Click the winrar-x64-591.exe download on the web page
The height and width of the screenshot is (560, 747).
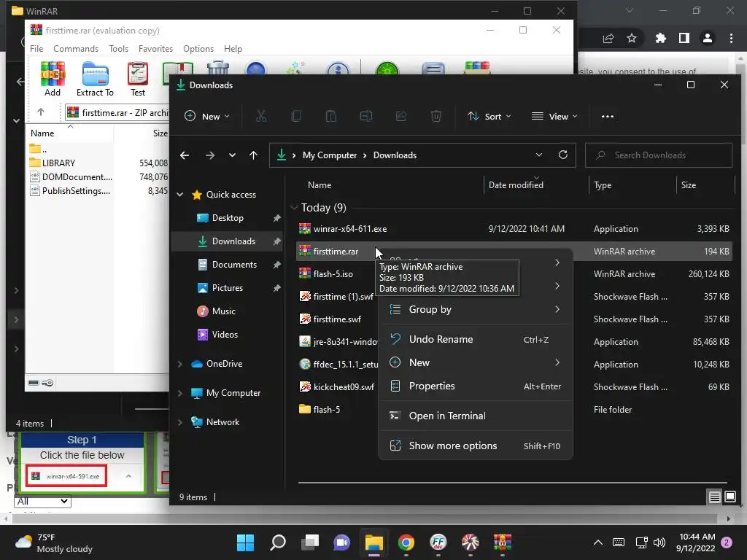[x=66, y=476]
